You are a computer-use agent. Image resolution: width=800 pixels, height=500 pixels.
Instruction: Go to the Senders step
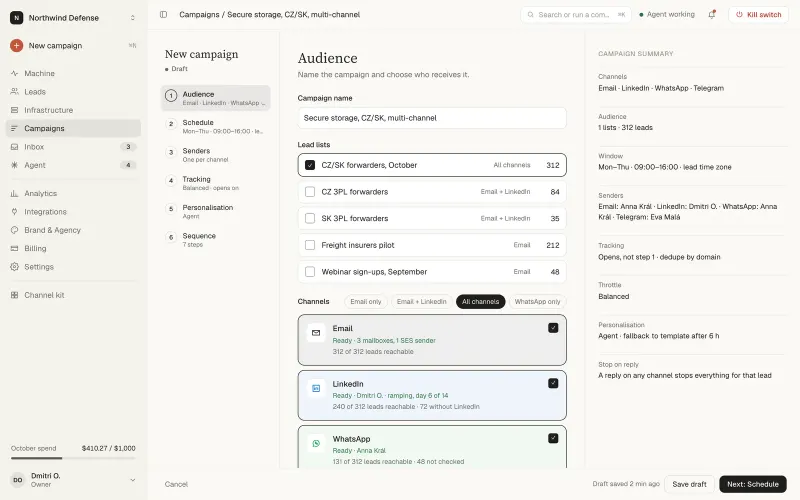(216, 155)
